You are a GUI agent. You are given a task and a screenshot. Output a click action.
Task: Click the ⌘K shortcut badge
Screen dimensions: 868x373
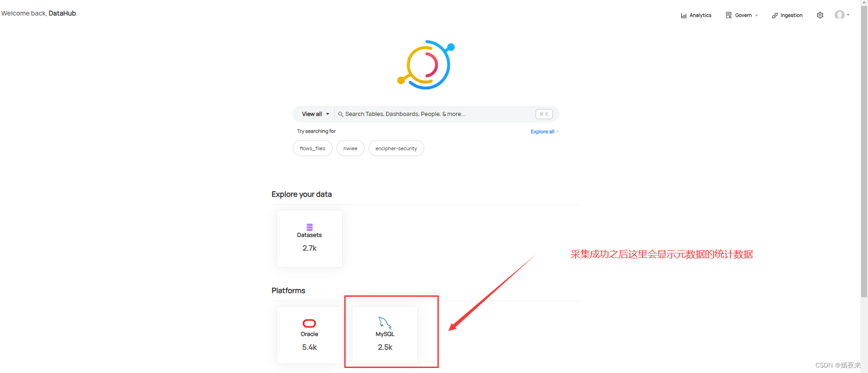544,114
